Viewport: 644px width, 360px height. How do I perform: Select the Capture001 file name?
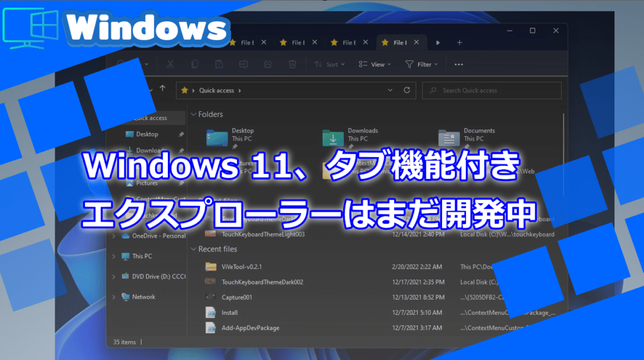pyautogui.click(x=237, y=297)
